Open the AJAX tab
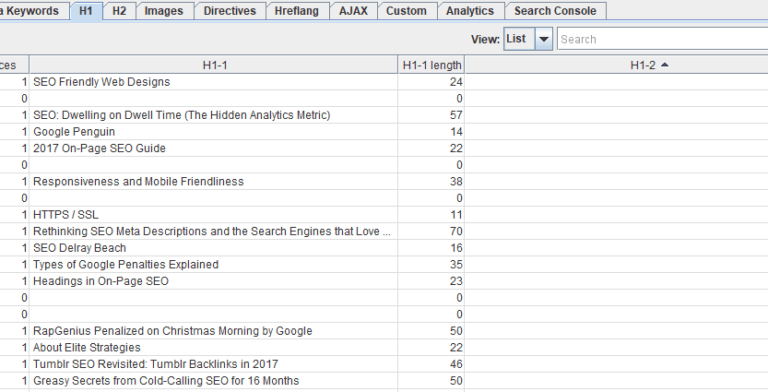Viewport: 768px width, 392px height. click(x=353, y=11)
